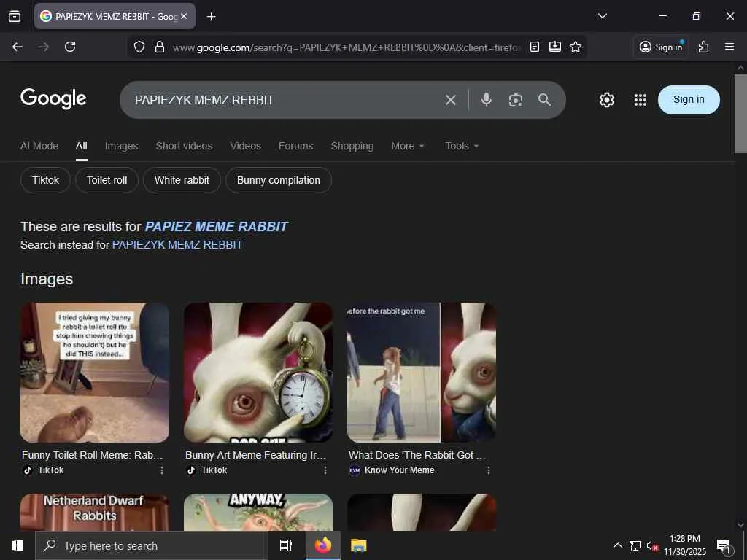Image resolution: width=747 pixels, height=560 pixels.
Task: Expand the Tools dropdown
Action: coord(462,146)
